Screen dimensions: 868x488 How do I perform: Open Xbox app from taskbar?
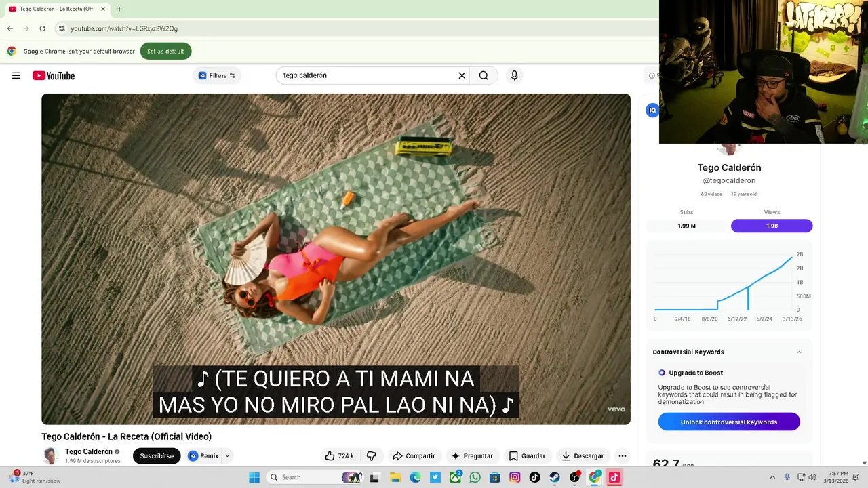(x=455, y=477)
